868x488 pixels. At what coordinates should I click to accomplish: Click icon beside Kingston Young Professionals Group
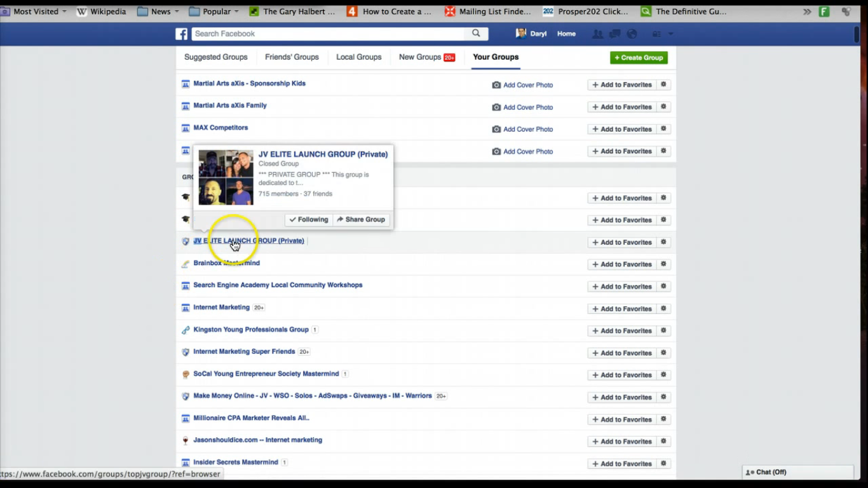186,330
